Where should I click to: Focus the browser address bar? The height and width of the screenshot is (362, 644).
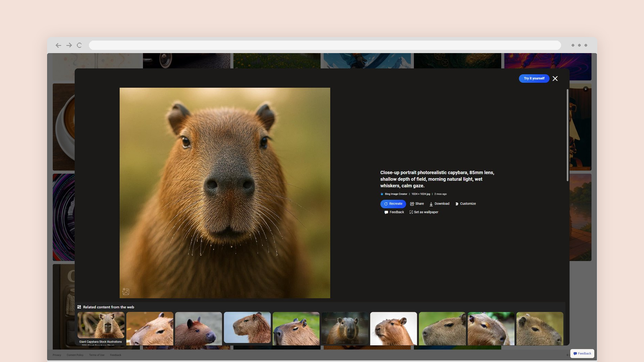[325, 45]
